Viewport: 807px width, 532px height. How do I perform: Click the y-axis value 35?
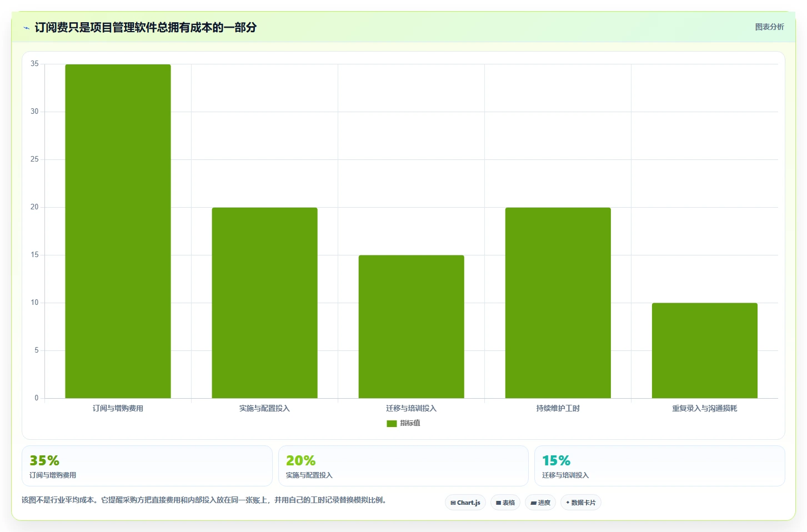[x=34, y=64]
